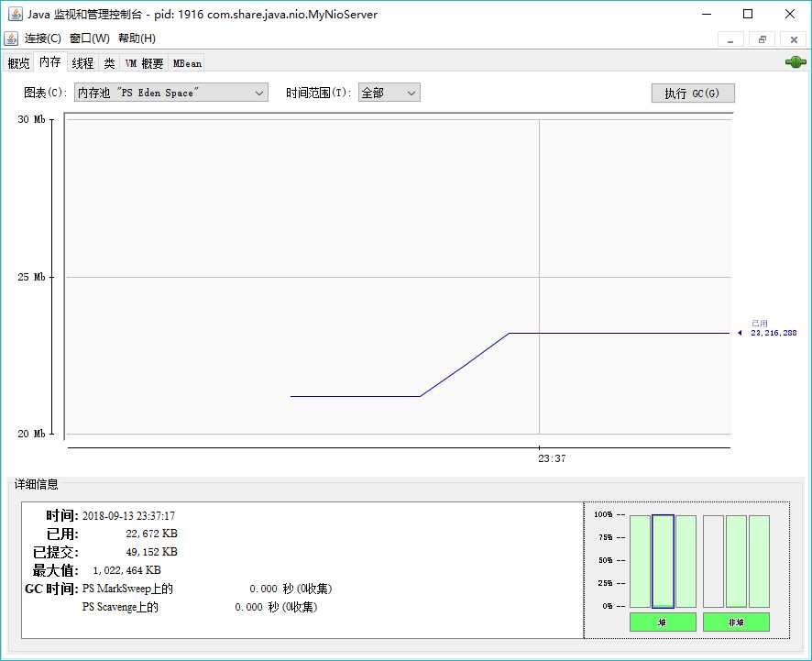The height and width of the screenshot is (661, 812).
Task: Click the 23:37 time axis label
Action: tap(552, 458)
